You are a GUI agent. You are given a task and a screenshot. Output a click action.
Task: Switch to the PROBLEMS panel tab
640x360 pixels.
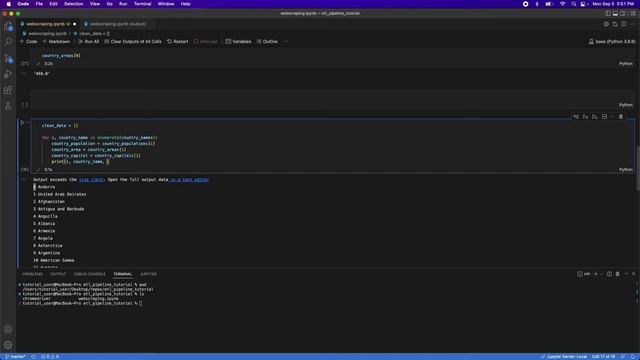coord(32,274)
